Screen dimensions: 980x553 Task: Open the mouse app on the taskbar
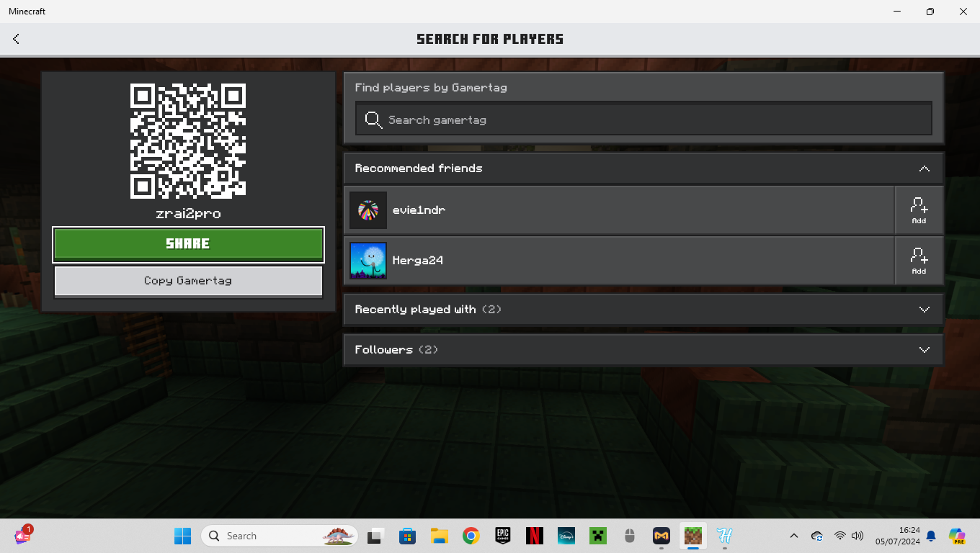click(629, 536)
